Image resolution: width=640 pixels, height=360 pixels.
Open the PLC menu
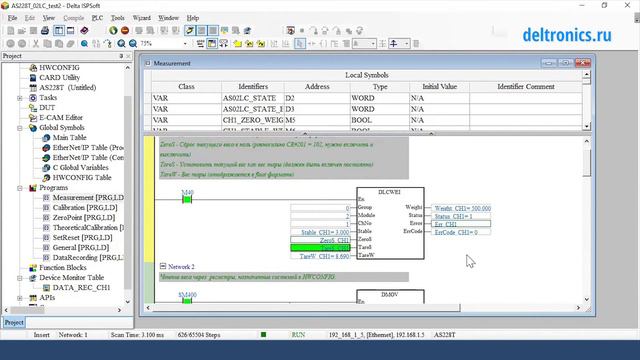97,18
